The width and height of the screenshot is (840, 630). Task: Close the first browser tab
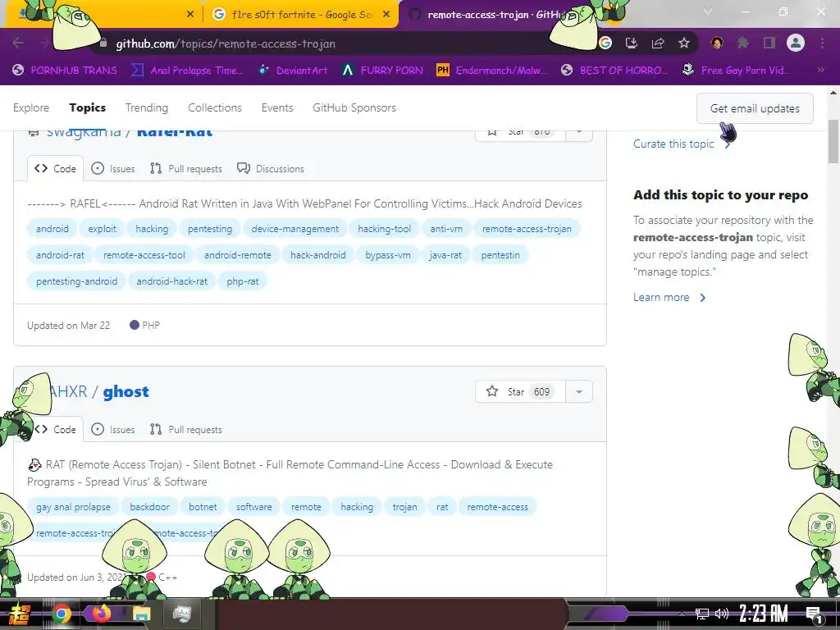coord(190,15)
